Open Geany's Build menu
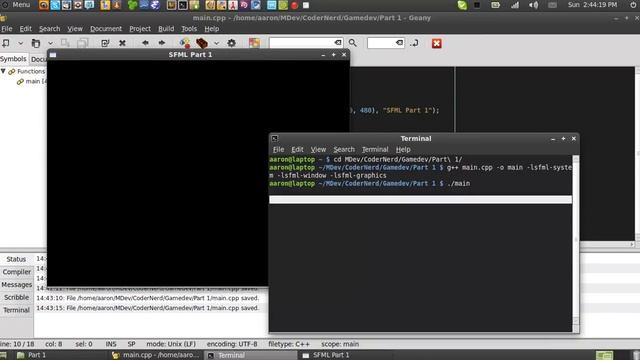640x360 pixels. (x=166, y=29)
